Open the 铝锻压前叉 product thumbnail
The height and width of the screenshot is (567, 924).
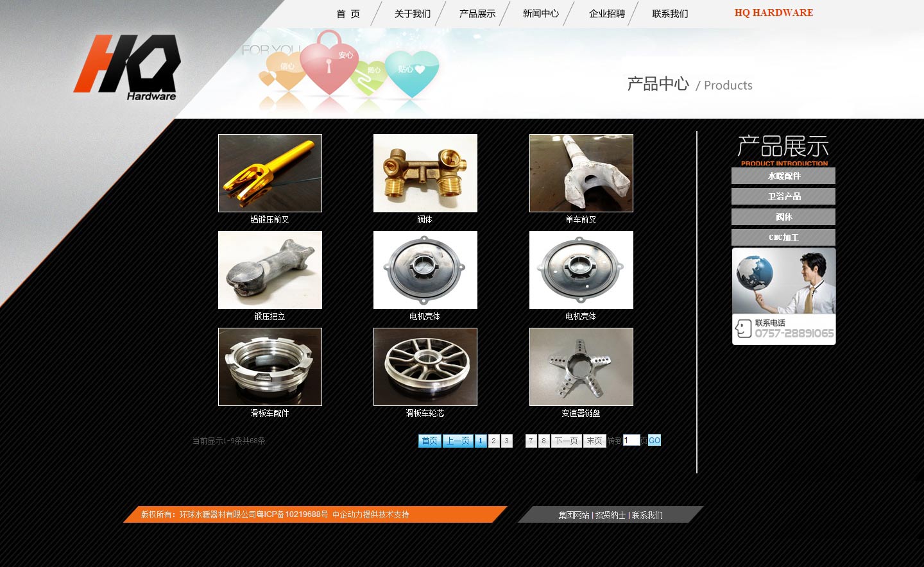tap(269, 173)
